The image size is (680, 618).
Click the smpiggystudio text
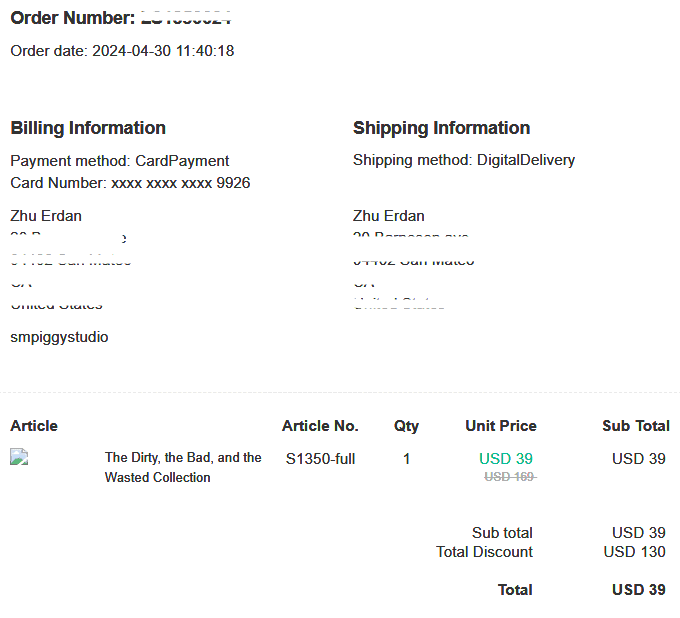click(x=59, y=337)
